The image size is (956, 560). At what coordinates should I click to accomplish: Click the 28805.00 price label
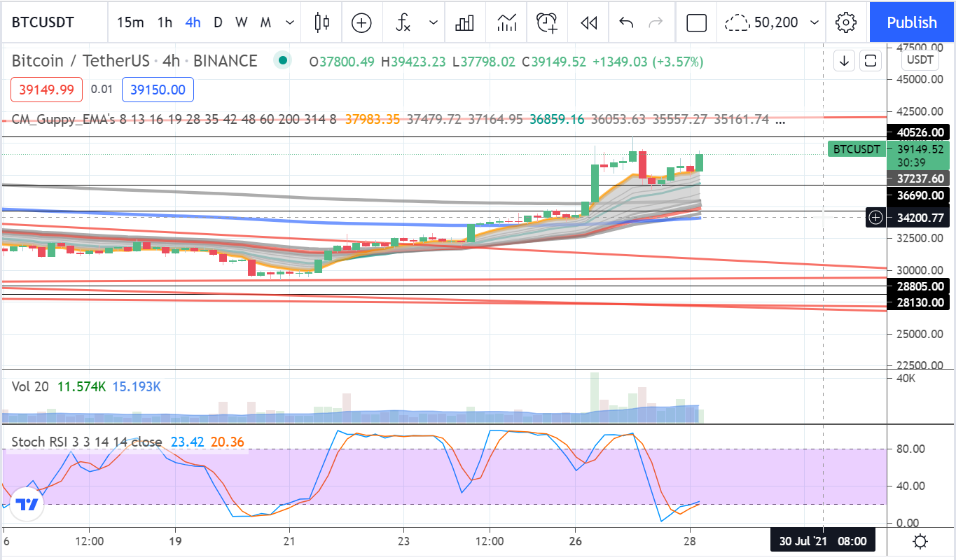tap(917, 286)
